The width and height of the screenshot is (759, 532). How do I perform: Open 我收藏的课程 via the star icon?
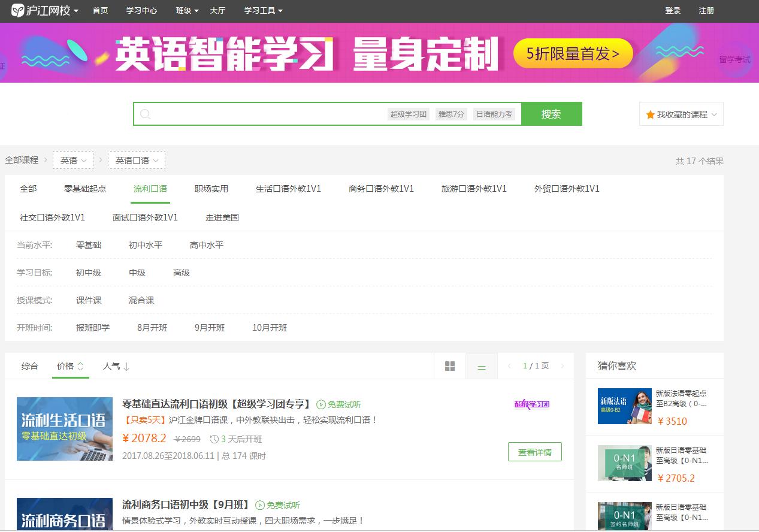click(x=652, y=114)
